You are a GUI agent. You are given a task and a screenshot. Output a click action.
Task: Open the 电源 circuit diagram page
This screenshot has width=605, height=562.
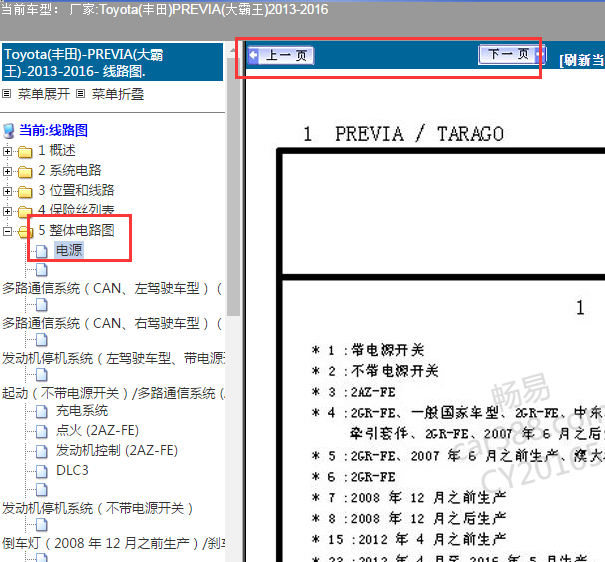(69, 250)
